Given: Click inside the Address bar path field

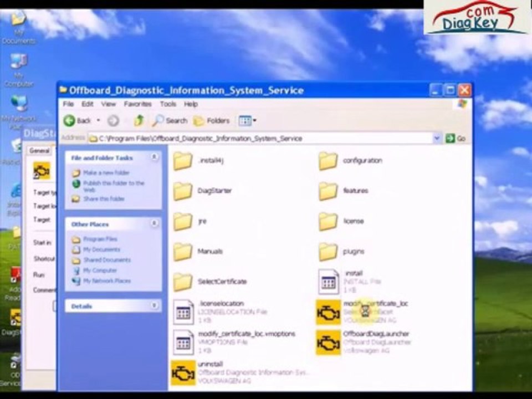Looking at the screenshot, I should (260, 139).
